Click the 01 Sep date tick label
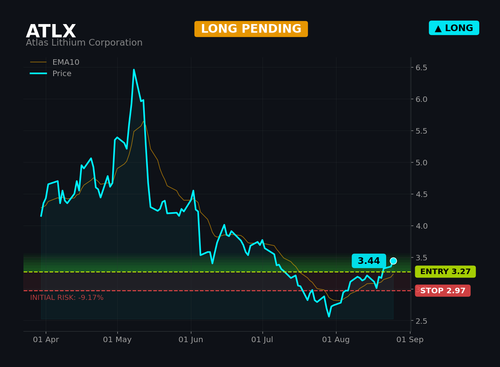 click(x=410, y=340)
